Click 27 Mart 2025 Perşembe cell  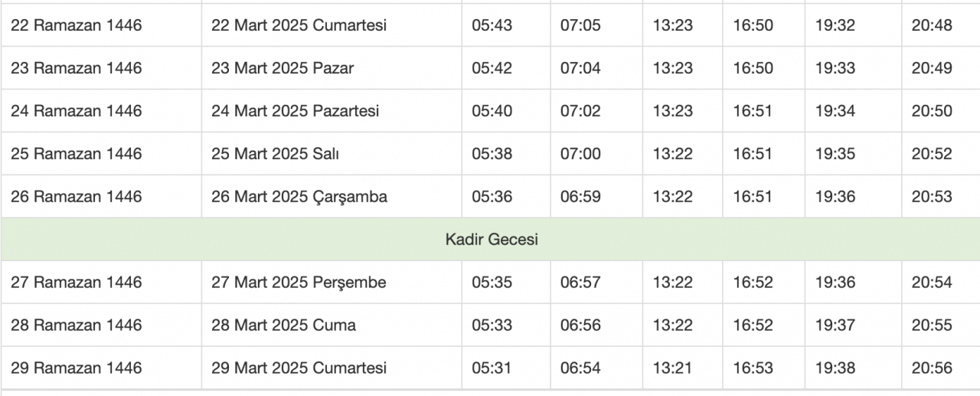(x=299, y=283)
